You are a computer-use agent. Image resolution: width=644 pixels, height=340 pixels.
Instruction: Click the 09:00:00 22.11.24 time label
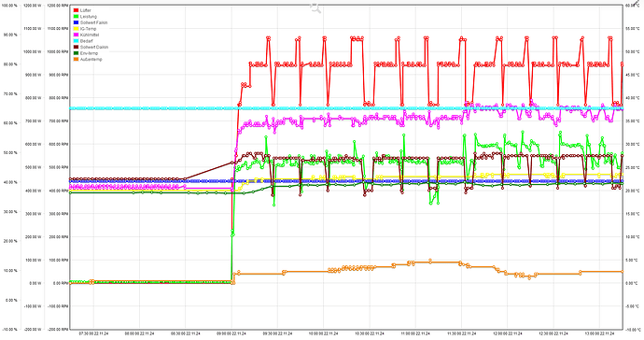[231, 333]
